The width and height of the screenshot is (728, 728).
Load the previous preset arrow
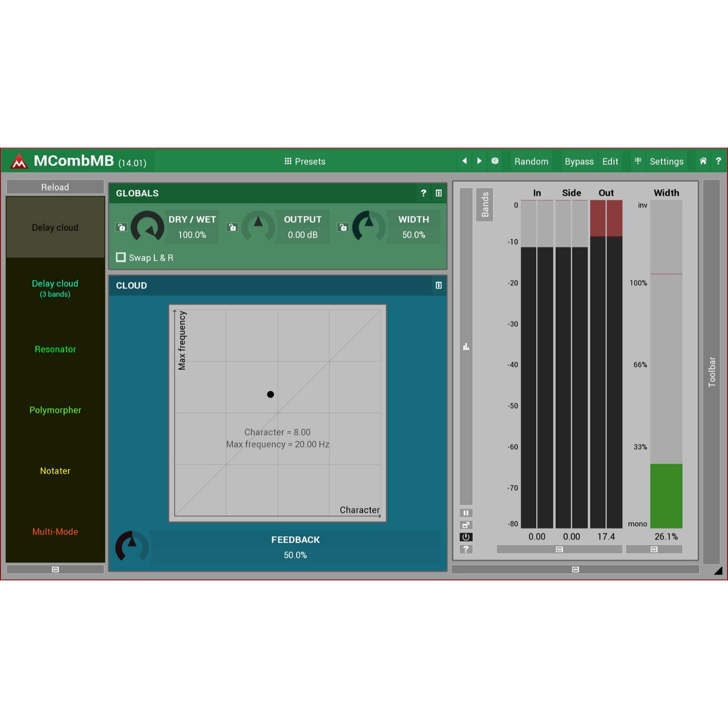[x=464, y=161]
